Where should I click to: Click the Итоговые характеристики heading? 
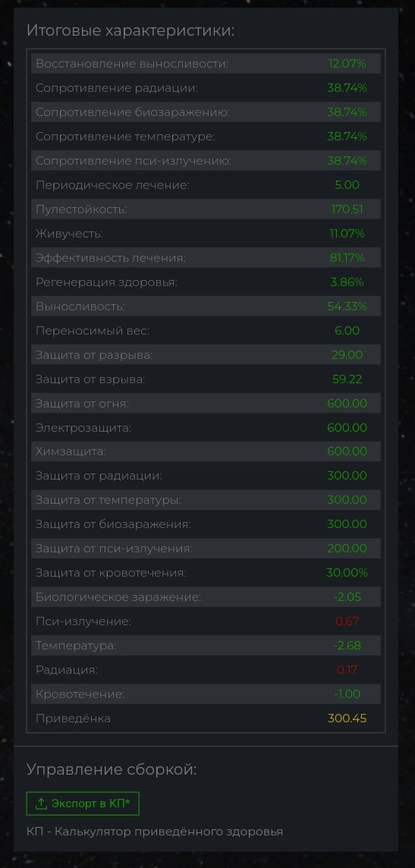coord(130,30)
